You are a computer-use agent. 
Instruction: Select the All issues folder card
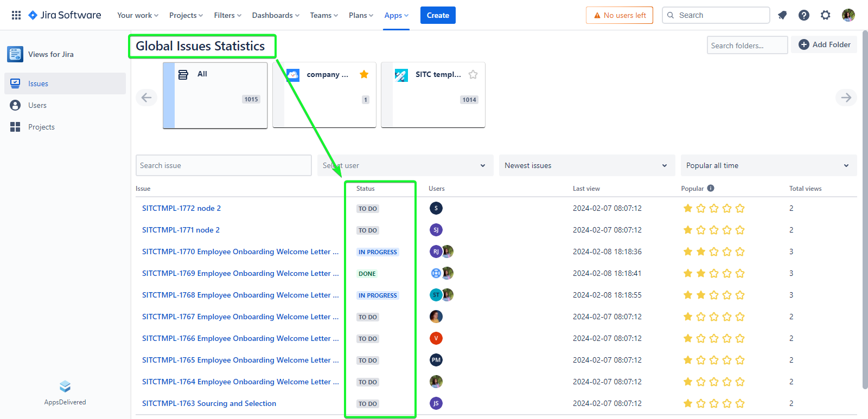[x=215, y=95]
